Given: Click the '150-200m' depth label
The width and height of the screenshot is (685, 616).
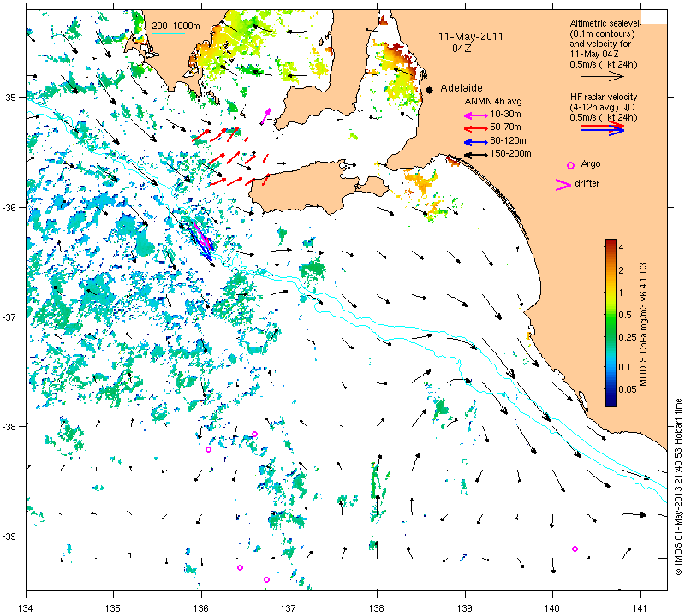Looking at the screenshot, I should coord(510,154).
